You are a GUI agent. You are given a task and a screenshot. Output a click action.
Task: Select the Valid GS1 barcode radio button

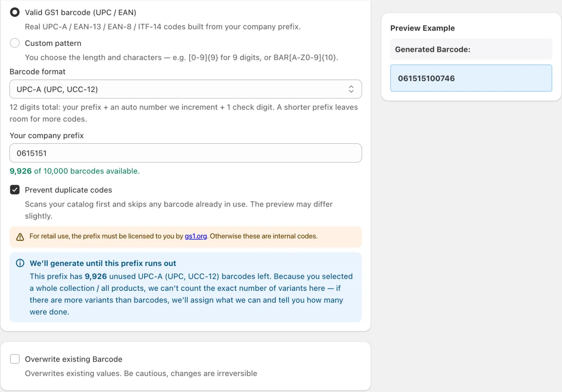(15, 13)
